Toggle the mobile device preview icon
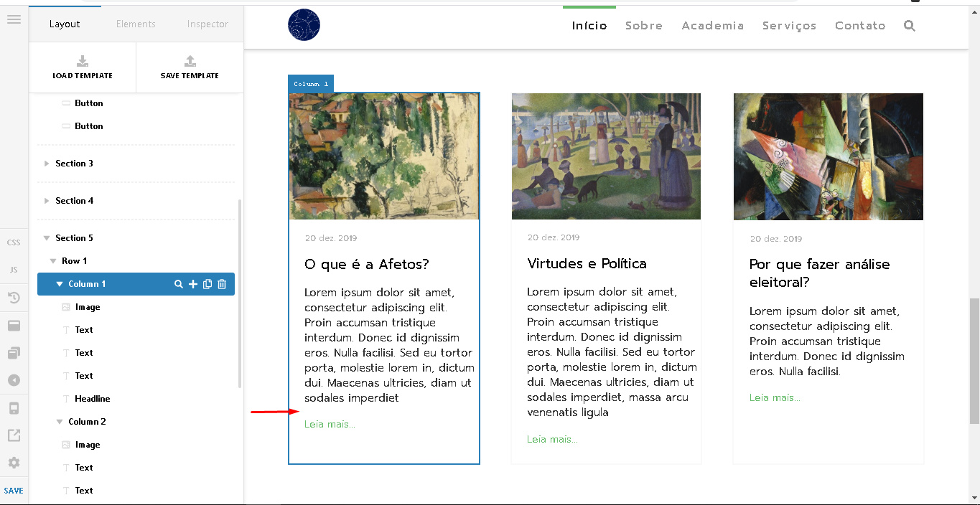Screen dimensions: 980x505 tap(14, 408)
